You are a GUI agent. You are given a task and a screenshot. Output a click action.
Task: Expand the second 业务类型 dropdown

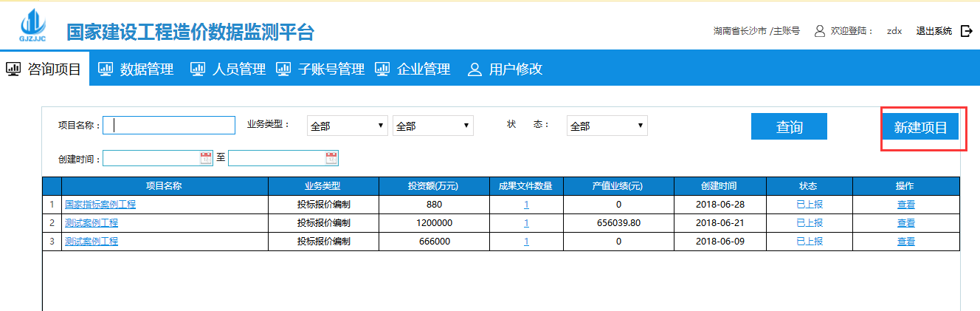[x=432, y=126]
